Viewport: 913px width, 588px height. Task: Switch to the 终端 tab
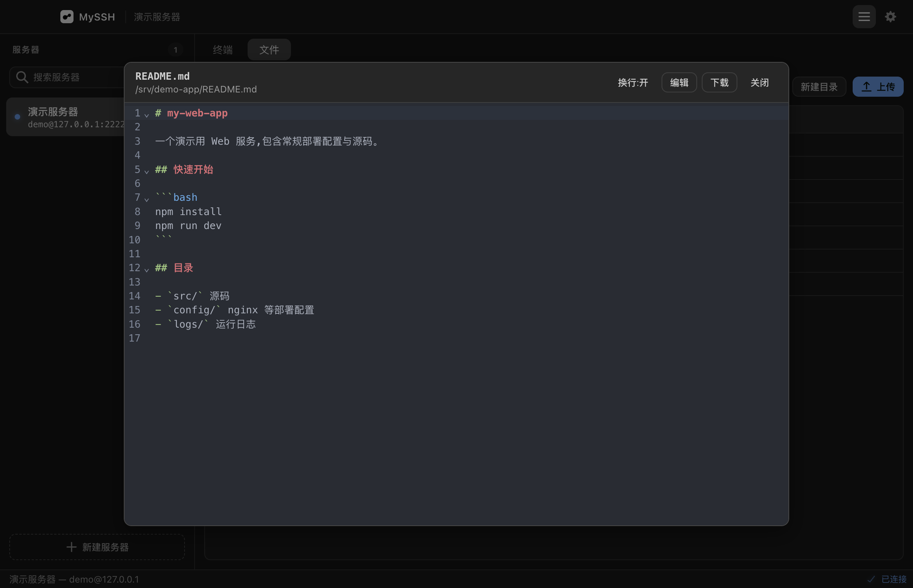[223, 50]
